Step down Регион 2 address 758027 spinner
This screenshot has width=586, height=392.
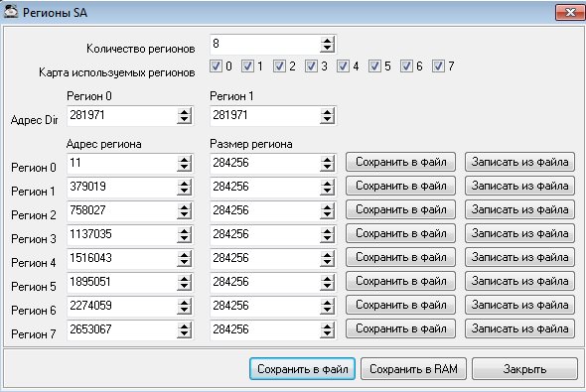click(x=185, y=215)
